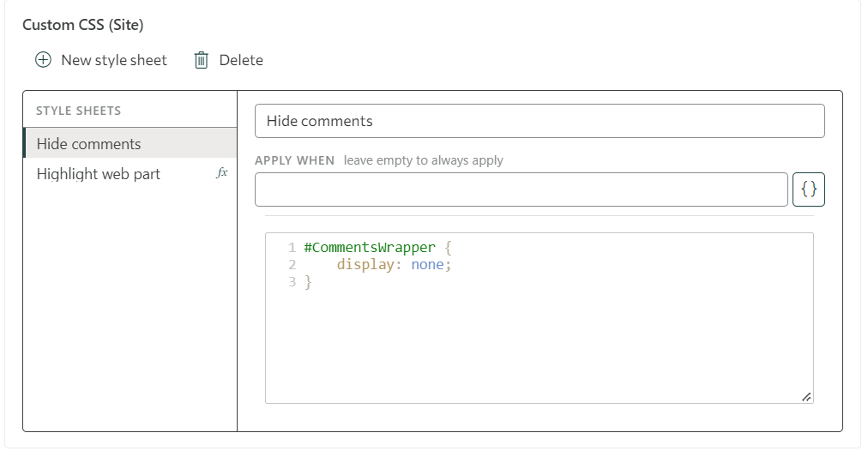868x451 pixels.
Task: Click the New style sheet label
Action: click(114, 60)
